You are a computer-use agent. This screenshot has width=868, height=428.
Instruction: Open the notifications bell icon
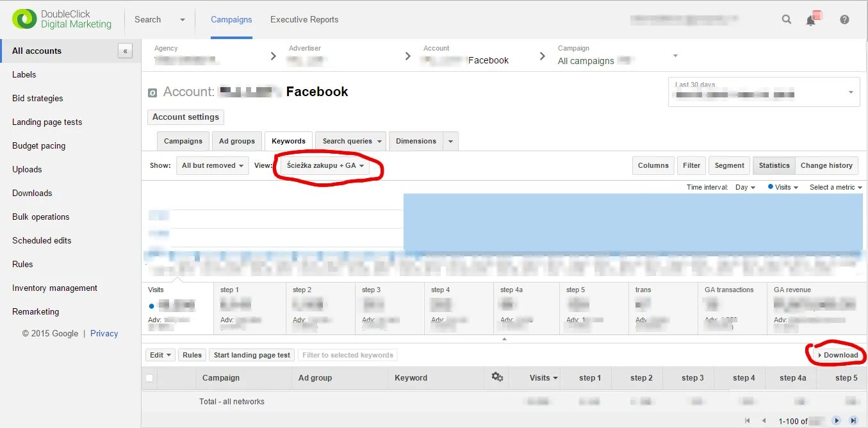coord(812,19)
